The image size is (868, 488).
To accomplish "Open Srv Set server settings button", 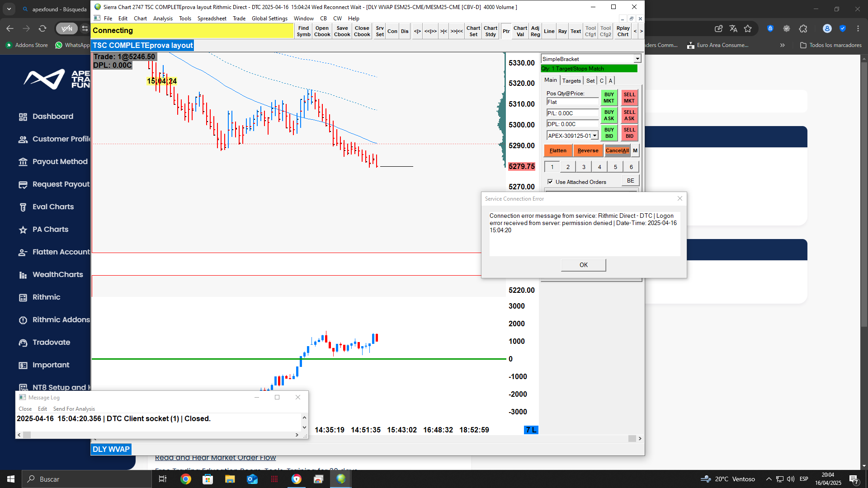I will [380, 31].
